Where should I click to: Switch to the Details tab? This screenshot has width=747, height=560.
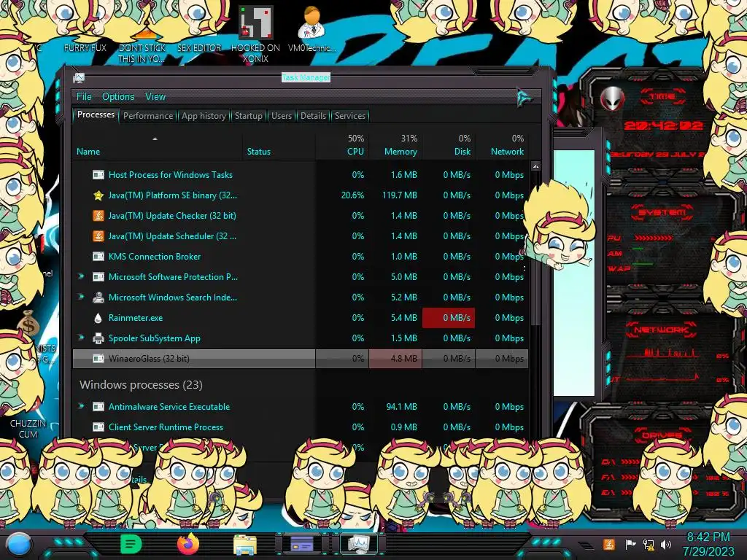coord(313,116)
